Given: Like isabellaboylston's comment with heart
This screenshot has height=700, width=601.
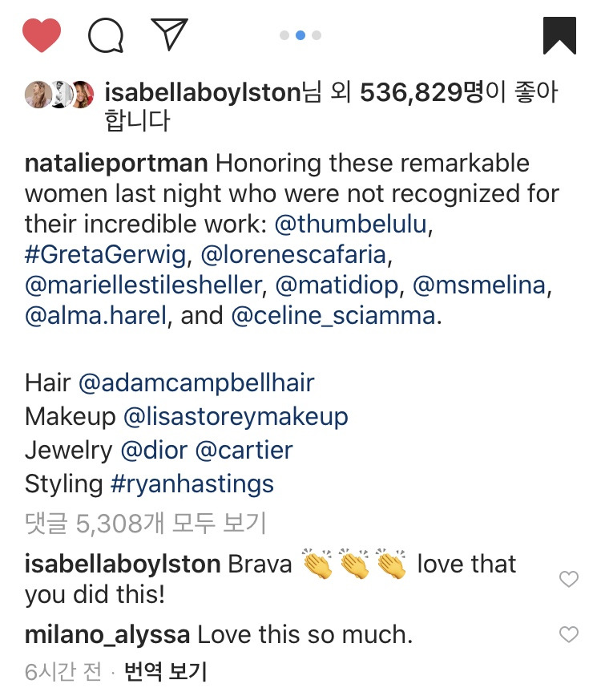Looking at the screenshot, I should (568, 579).
